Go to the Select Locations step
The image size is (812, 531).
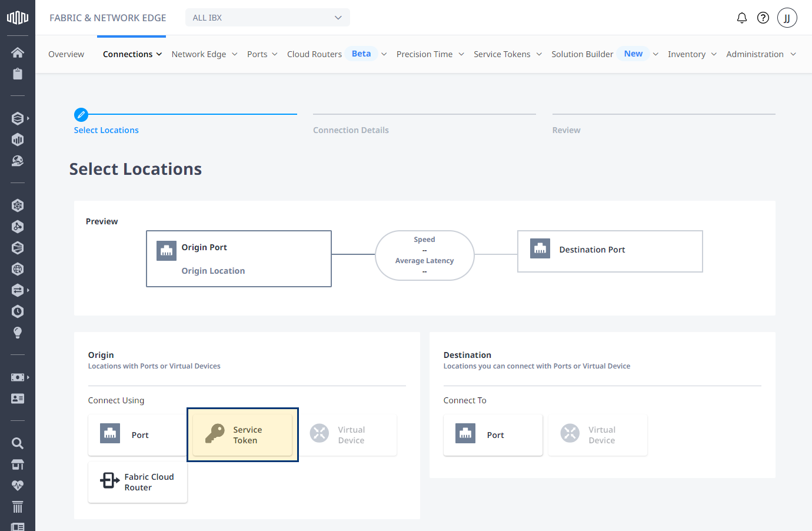pos(107,130)
